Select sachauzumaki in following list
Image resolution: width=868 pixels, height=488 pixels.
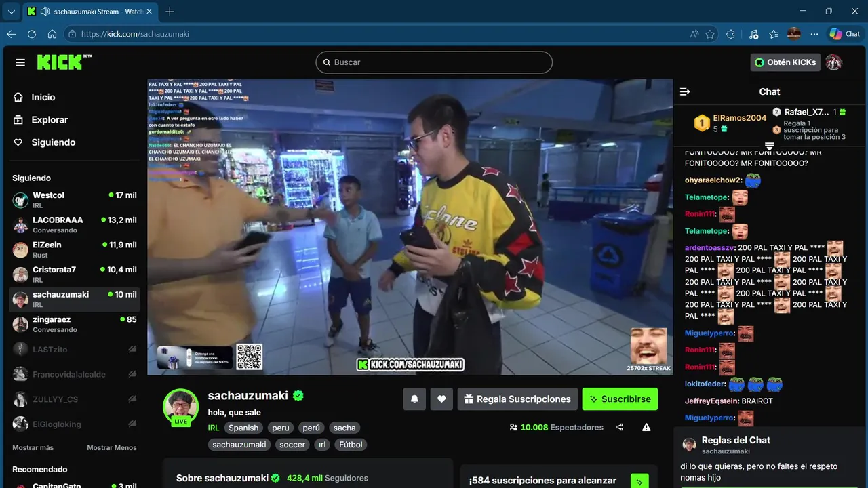(75, 299)
